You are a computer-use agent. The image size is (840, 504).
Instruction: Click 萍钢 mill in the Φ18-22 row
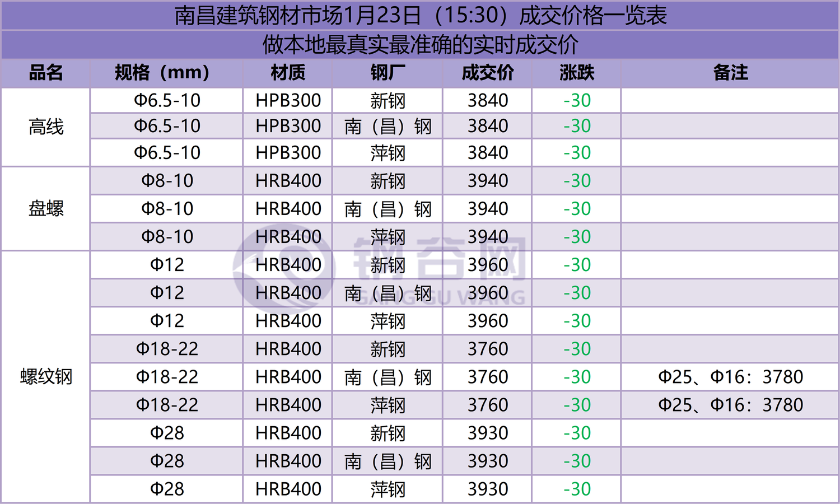tap(388, 405)
